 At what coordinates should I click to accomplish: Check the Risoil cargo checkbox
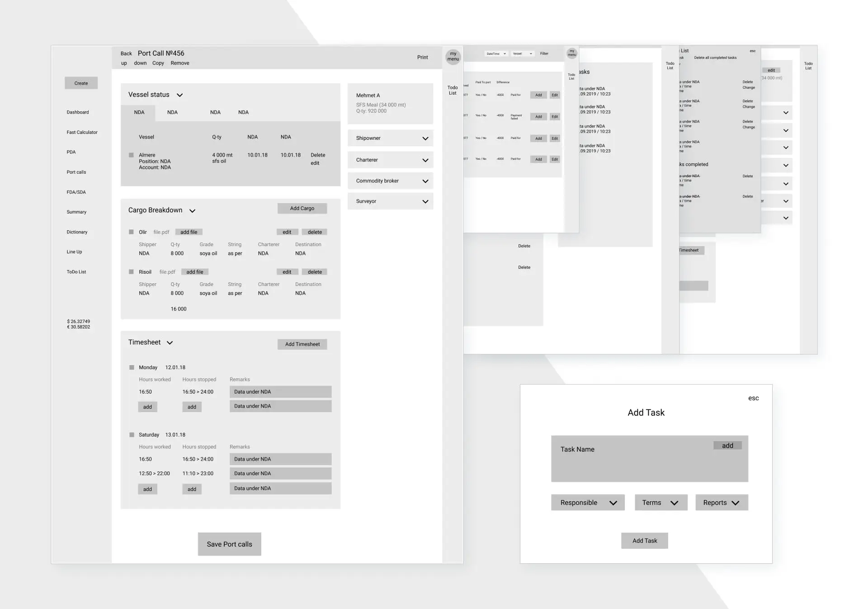coord(131,272)
